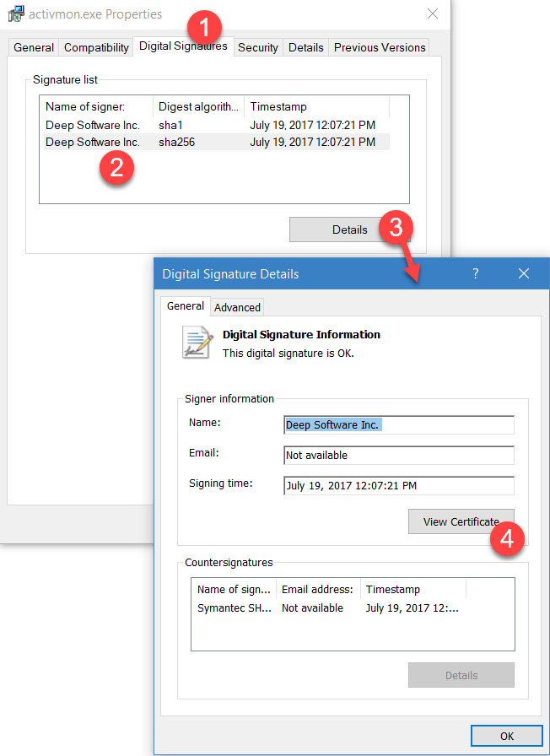Click the Symantec row's Not available cell
The height and width of the screenshot is (756, 550).
[312, 608]
